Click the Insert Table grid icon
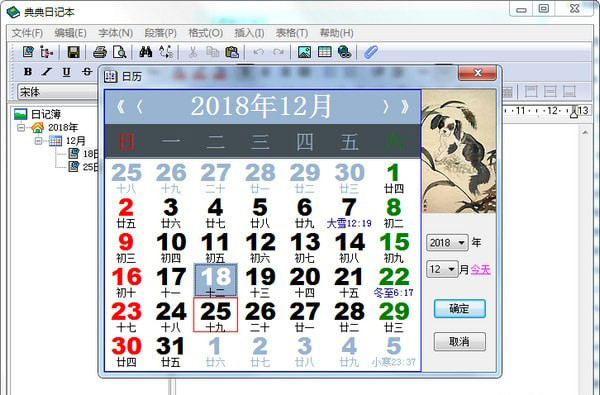This screenshot has width=600, height=395. (x=324, y=52)
